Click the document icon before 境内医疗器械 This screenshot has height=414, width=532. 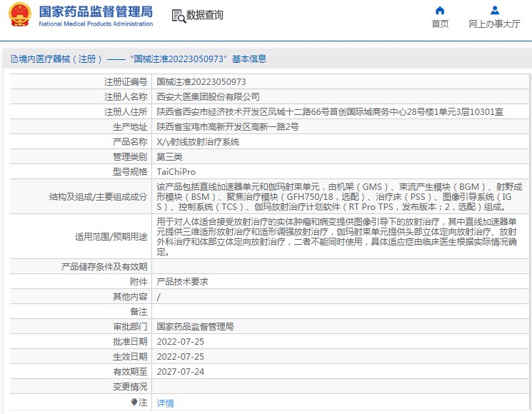pyautogui.click(x=14, y=59)
